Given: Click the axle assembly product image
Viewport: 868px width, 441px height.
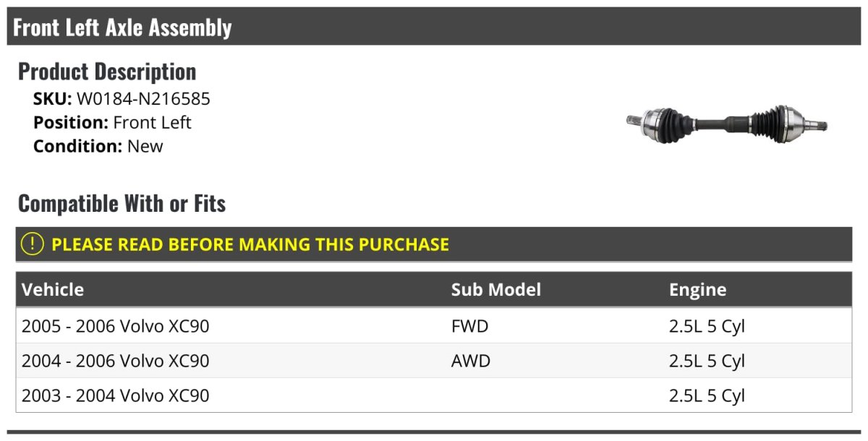Looking at the screenshot, I should point(726,124).
